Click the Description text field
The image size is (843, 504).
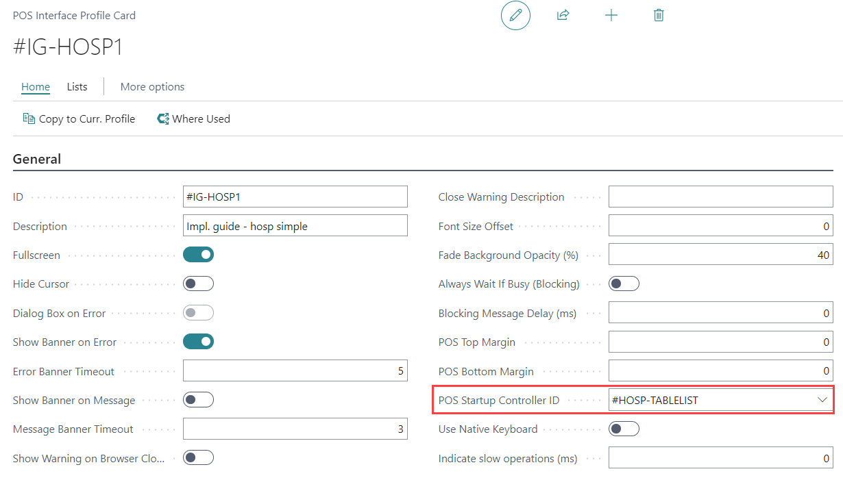tap(295, 226)
